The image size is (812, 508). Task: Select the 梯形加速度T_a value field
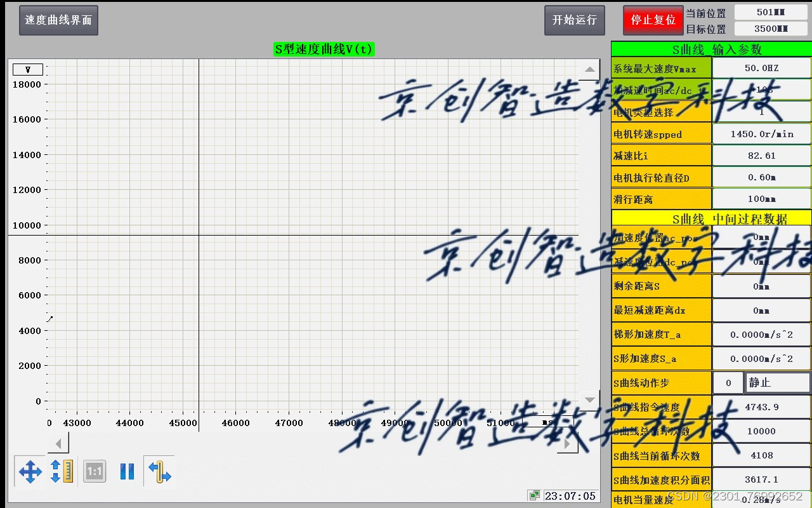(x=761, y=335)
